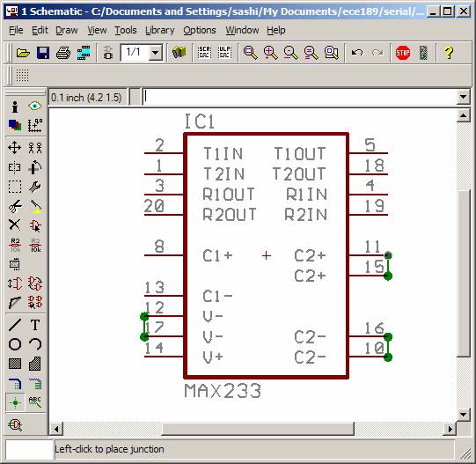Select the Paste brush tool
The height and width of the screenshot is (464, 476).
tap(35, 206)
